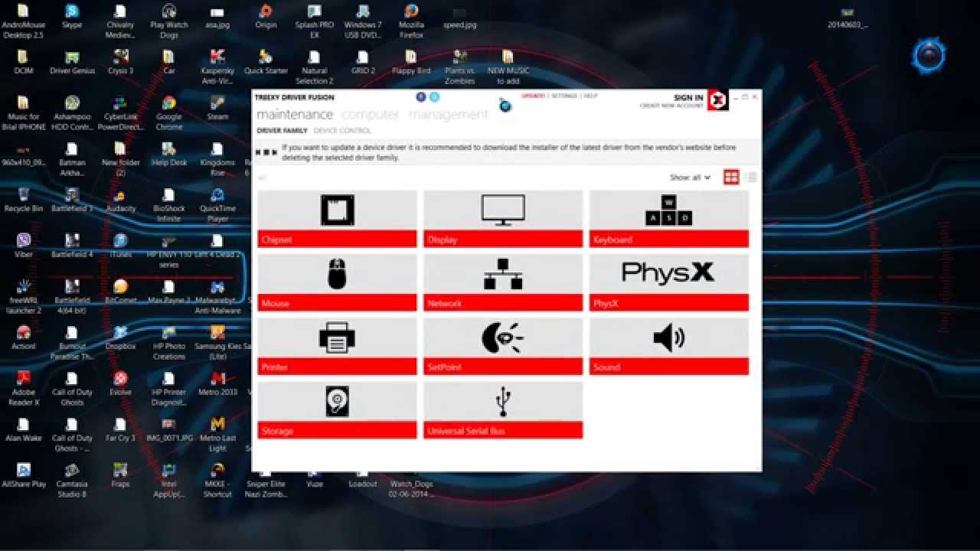
Task: Select the SetPoint driver family tile
Action: tap(503, 347)
